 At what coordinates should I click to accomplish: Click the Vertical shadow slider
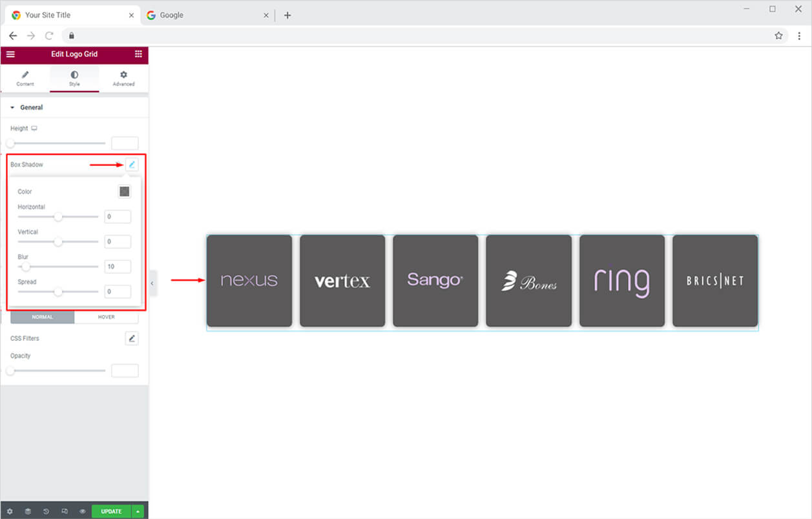pyautogui.click(x=58, y=242)
